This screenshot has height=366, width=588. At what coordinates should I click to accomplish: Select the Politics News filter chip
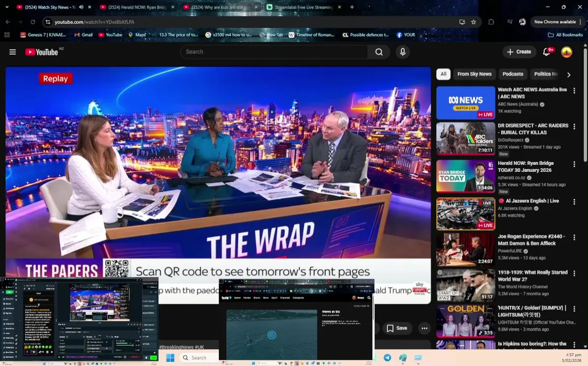(546, 74)
